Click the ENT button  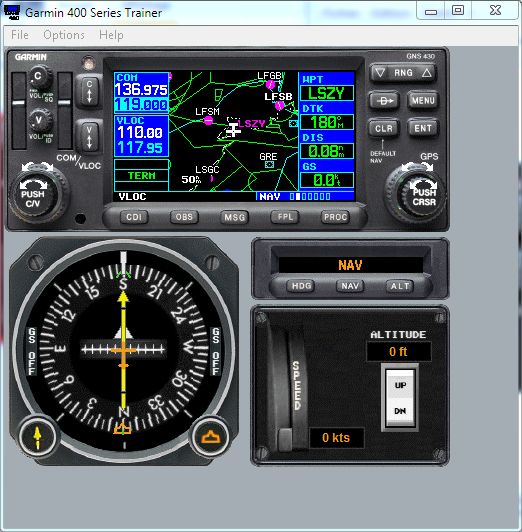click(x=423, y=129)
